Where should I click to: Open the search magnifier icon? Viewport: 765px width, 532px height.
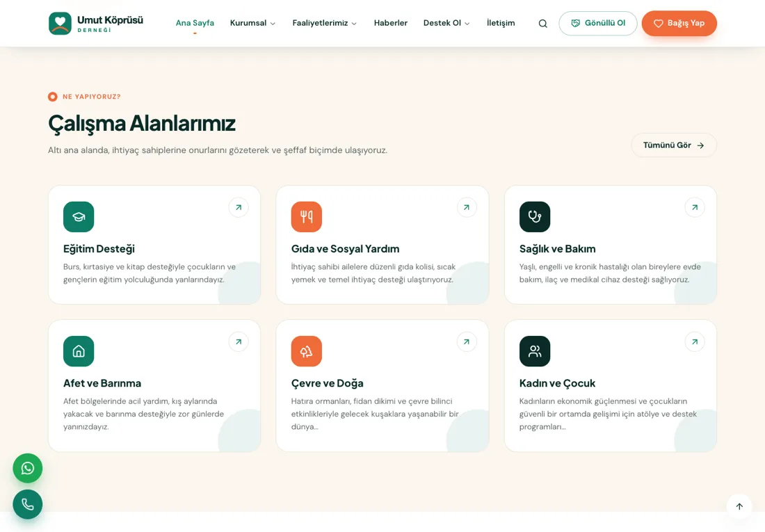542,24
